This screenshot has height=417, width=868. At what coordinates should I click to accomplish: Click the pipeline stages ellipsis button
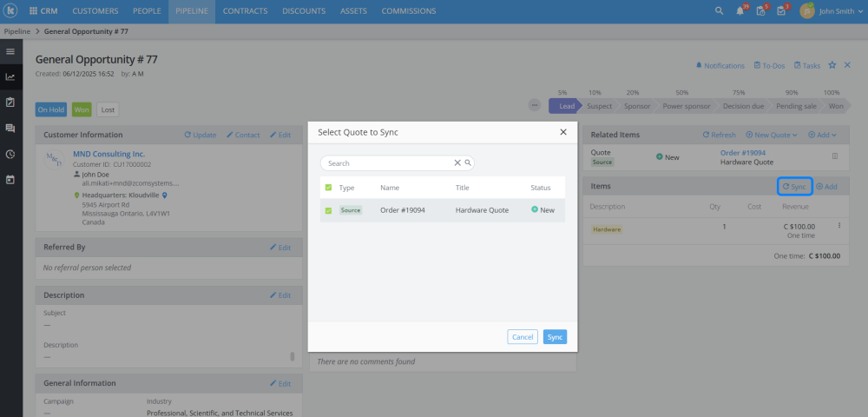click(x=534, y=105)
